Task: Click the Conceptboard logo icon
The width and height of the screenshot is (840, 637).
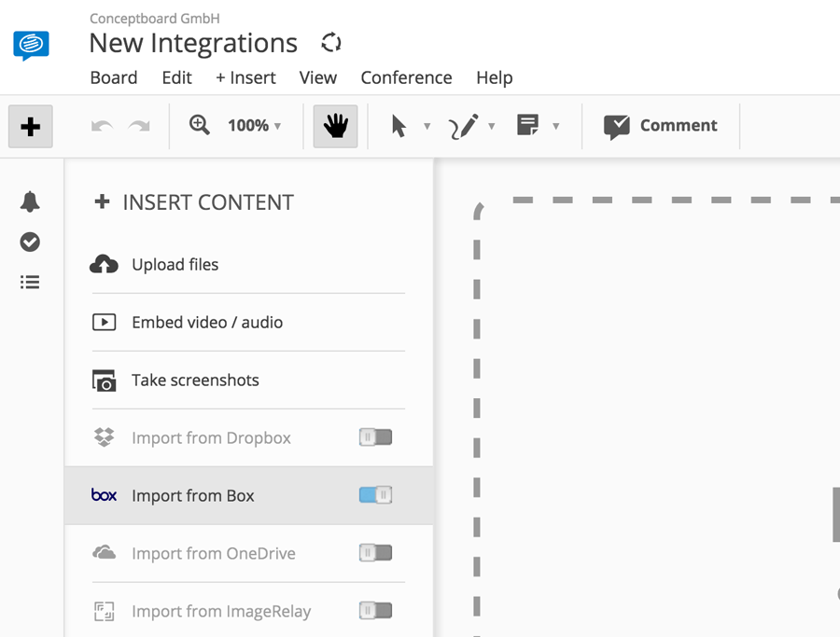Action: click(31, 45)
